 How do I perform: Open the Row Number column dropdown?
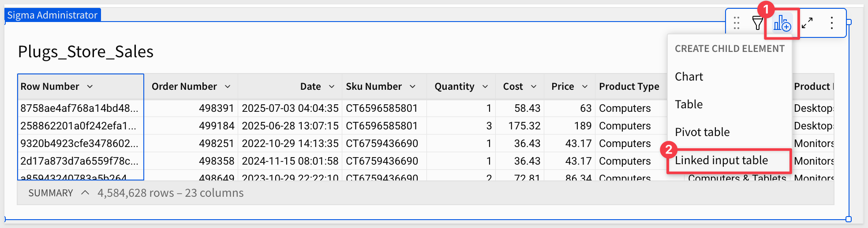(x=90, y=87)
